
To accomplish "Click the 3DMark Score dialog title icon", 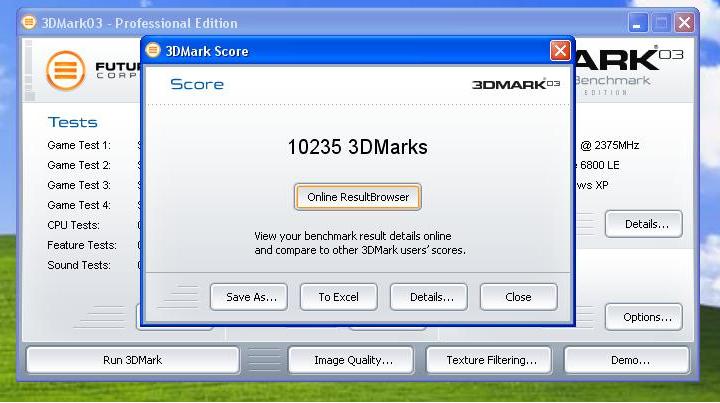I will pyautogui.click(x=153, y=50).
